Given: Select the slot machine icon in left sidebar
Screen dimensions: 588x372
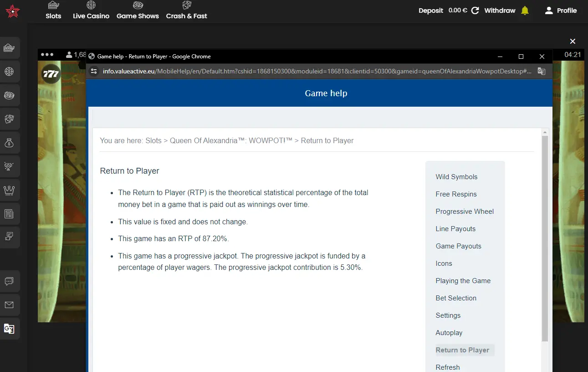Looking at the screenshot, I should [9, 48].
